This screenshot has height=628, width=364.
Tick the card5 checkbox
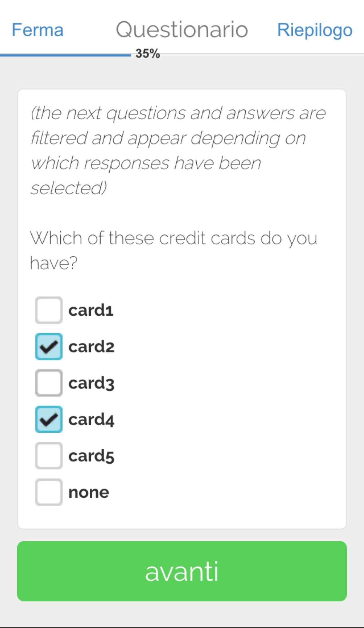point(49,456)
